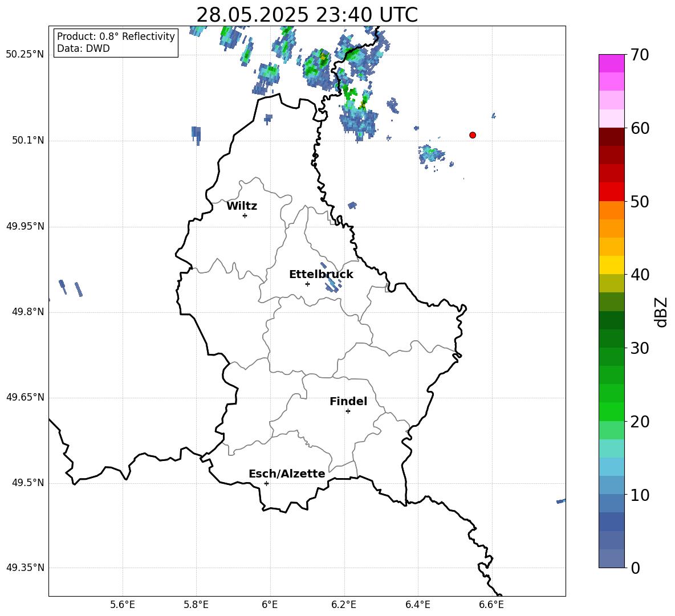The width and height of the screenshot is (675, 616).
Task: Click the Wiltz cross marker
Action: tap(245, 215)
